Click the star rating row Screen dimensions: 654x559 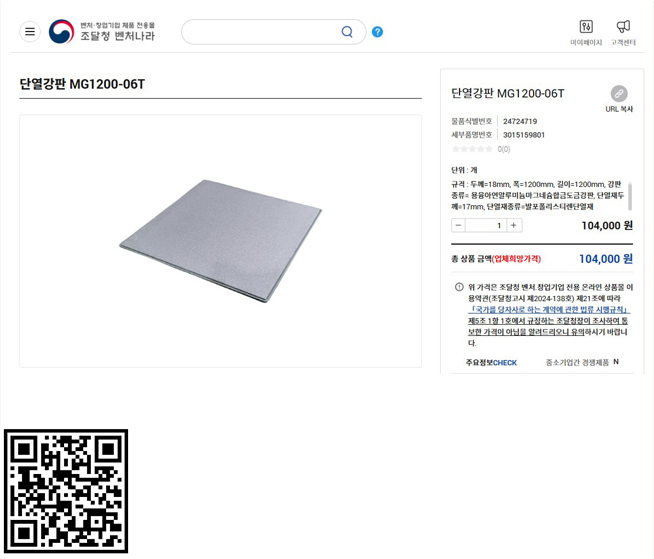(480, 149)
